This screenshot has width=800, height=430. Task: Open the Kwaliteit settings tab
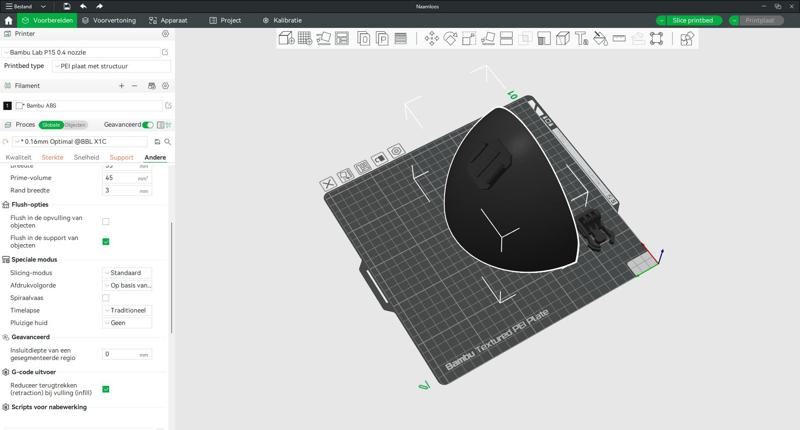click(x=18, y=158)
